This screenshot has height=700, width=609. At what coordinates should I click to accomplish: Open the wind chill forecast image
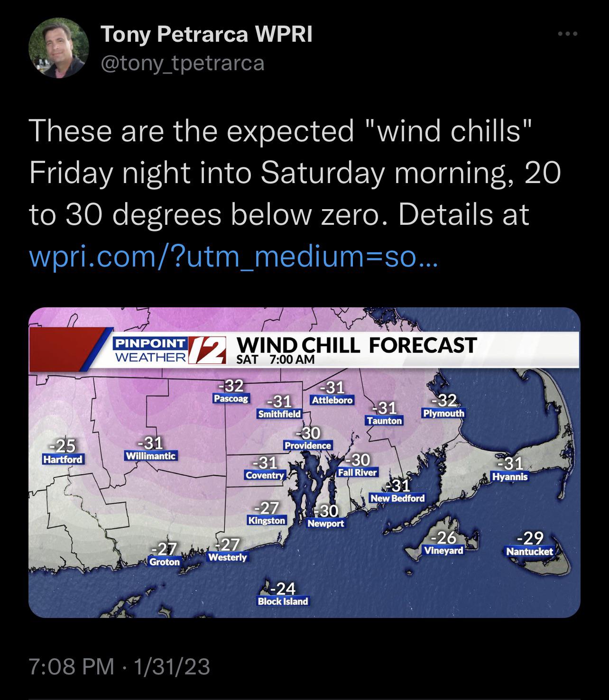304,462
